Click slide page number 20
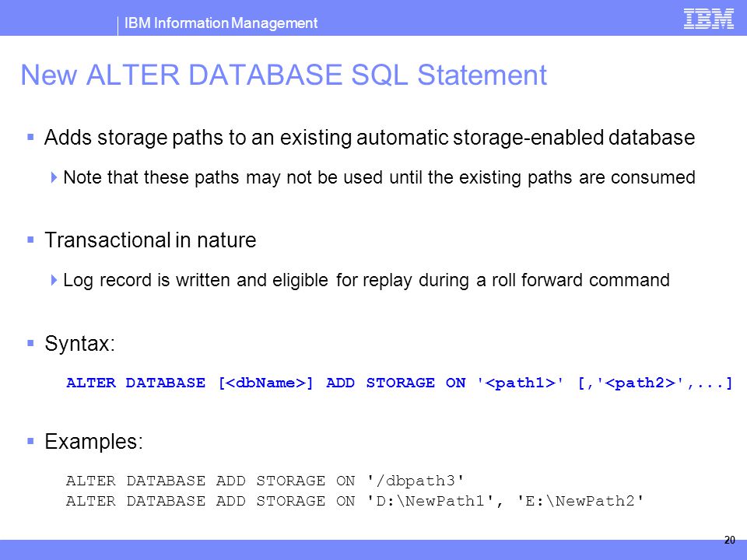Image resolution: width=747 pixels, height=560 pixels. [729, 540]
